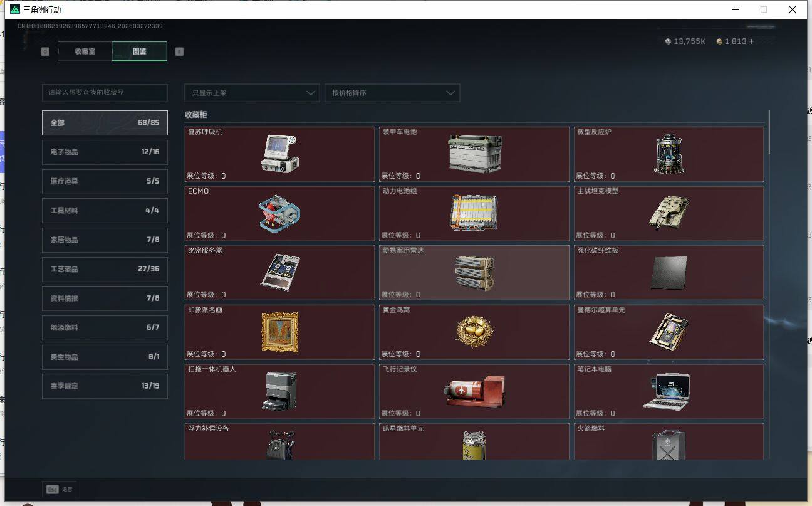
Task: Filter by 电子物品 category
Action: point(105,152)
